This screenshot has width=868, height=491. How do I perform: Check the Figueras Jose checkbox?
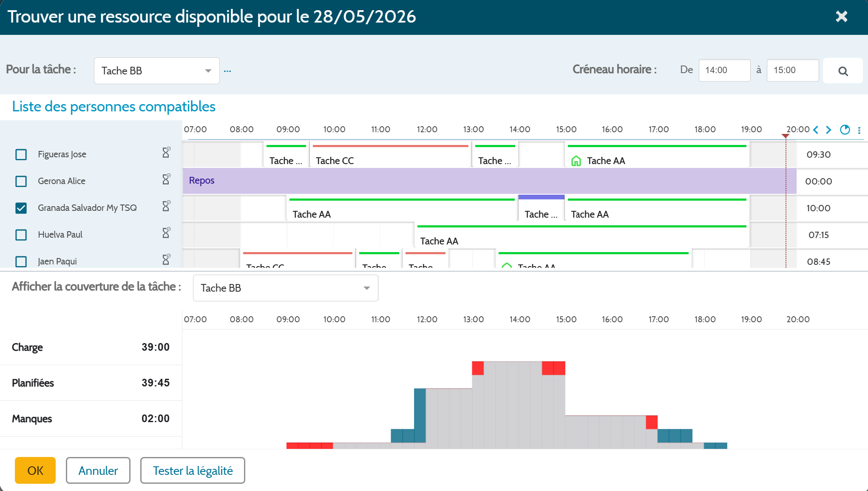coord(21,154)
